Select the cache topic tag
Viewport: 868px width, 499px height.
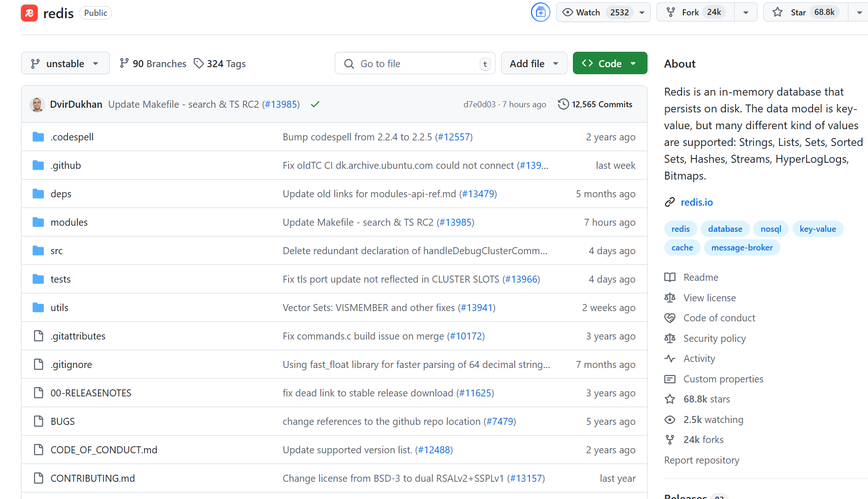coord(682,248)
